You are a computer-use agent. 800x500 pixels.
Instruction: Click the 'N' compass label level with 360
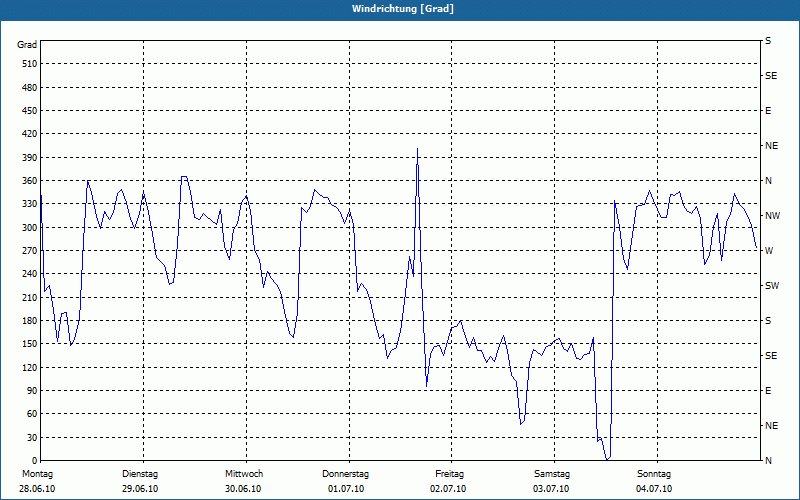768,181
